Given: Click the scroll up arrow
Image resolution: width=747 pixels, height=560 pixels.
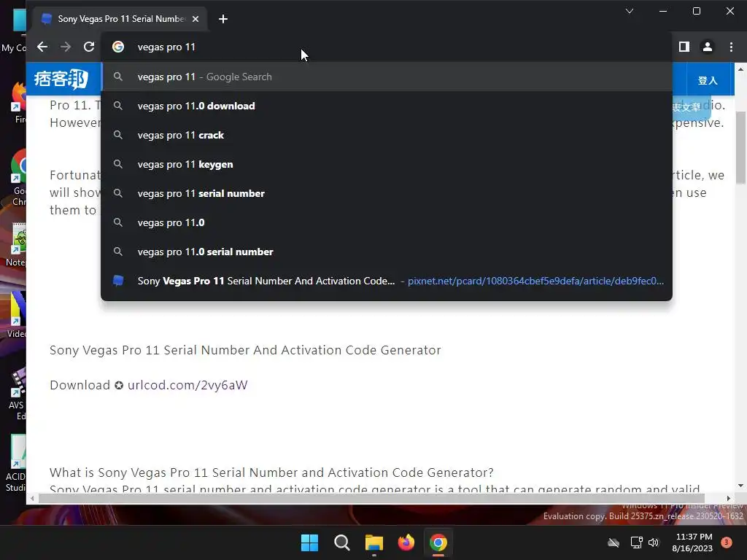Looking at the screenshot, I should tap(740, 69).
